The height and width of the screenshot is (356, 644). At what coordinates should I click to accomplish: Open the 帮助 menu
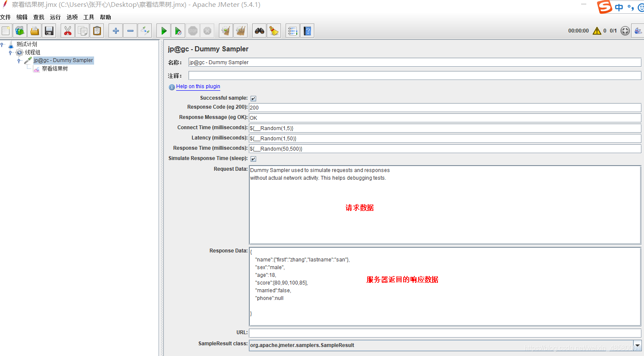click(x=105, y=17)
